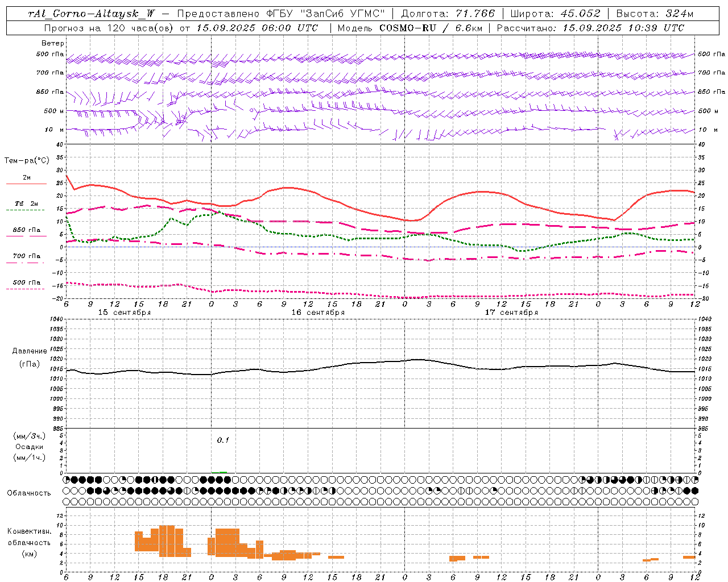Click the 16 сентября date label

point(318,313)
